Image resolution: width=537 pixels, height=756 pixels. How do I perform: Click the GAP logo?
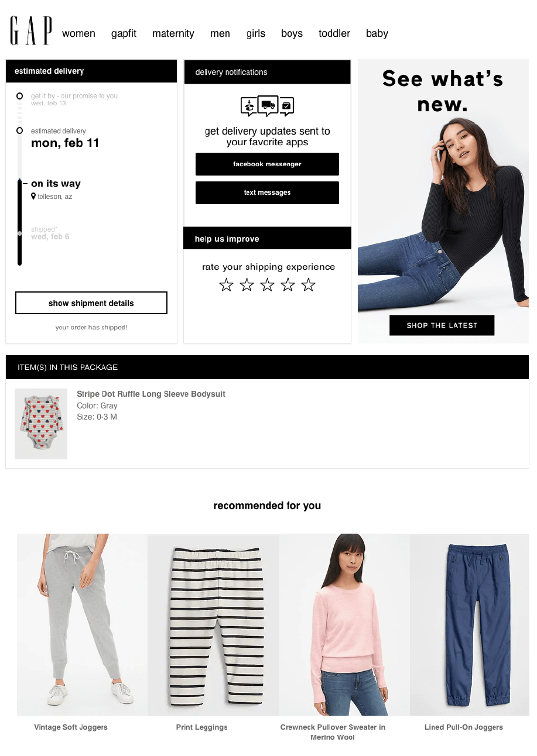pos(31,31)
